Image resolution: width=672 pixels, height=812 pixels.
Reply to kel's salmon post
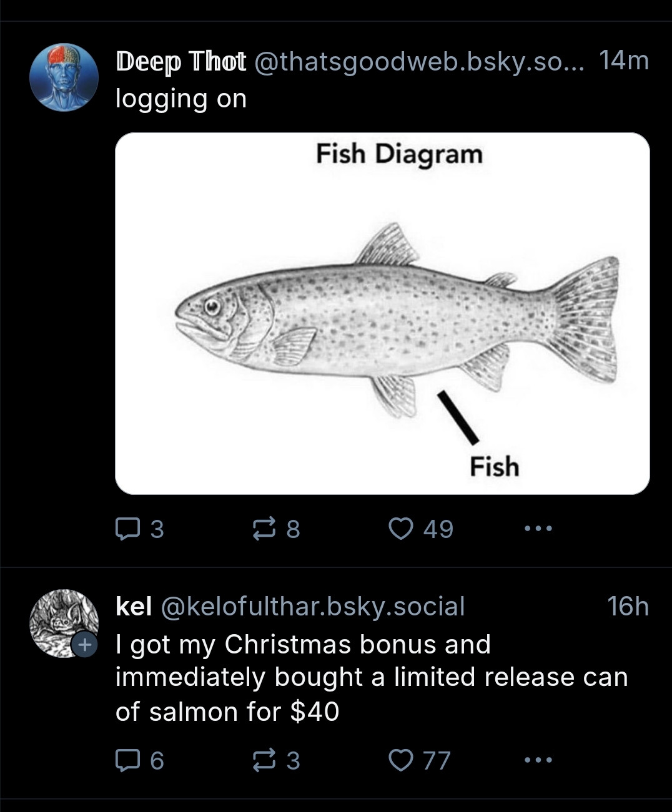tap(140, 760)
